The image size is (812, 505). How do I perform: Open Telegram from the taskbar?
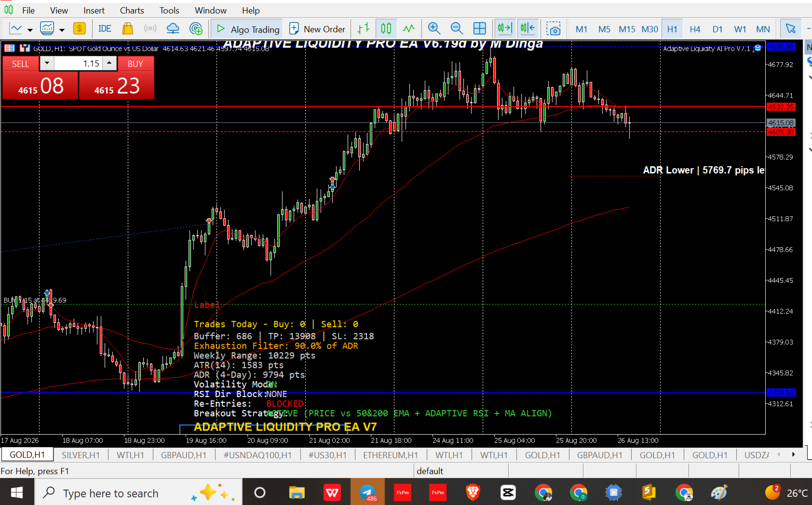(367, 492)
